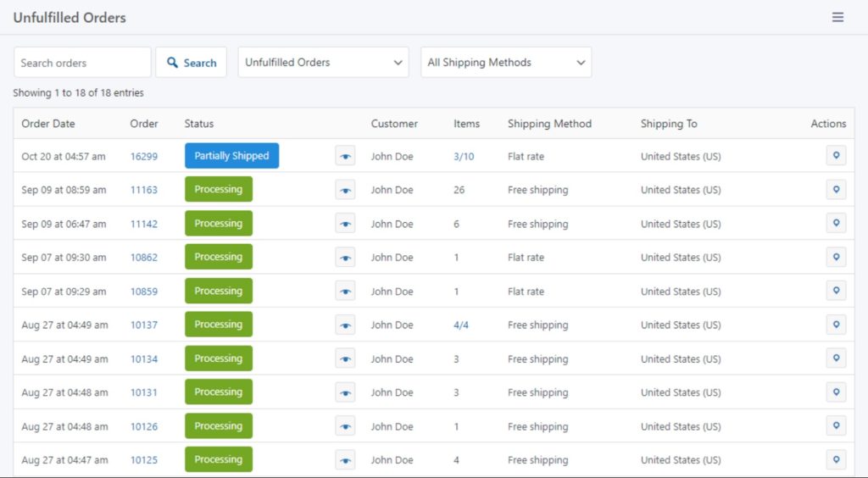Viewport: 868px width, 478px height.
Task: Open order 10134 link
Action: [144, 359]
